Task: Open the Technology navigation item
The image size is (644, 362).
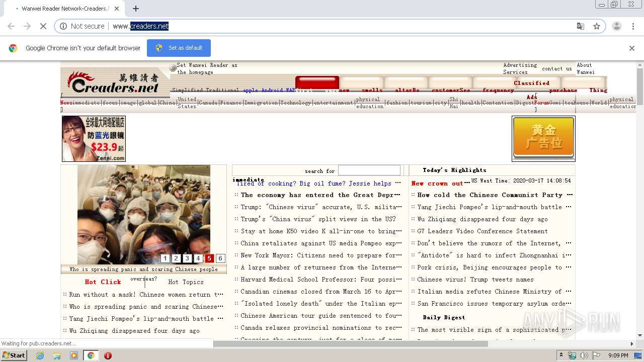Action: pos(296,103)
